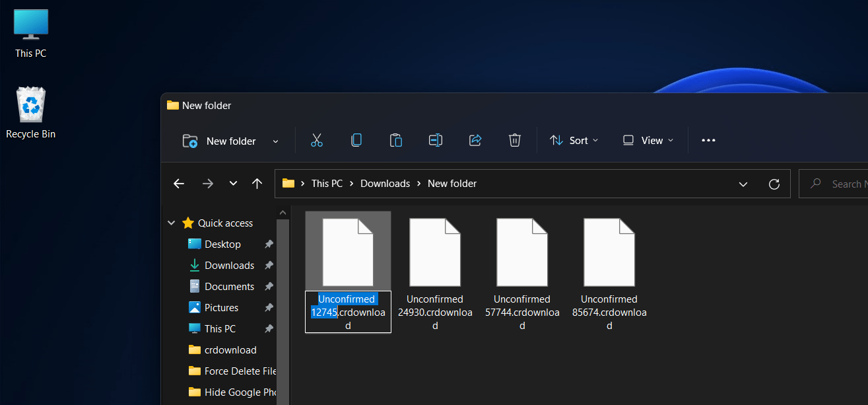The image size is (868, 405).
Task: Copy the selected file
Action: (356, 140)
